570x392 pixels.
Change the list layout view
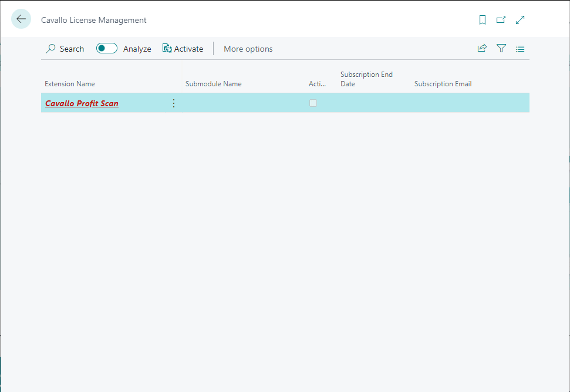520,49
